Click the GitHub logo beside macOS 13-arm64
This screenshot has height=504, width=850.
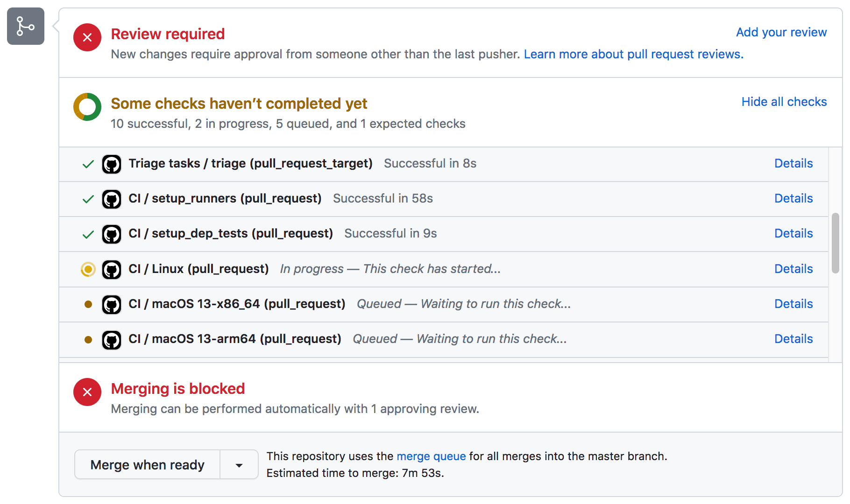click(x=111, y=339)
